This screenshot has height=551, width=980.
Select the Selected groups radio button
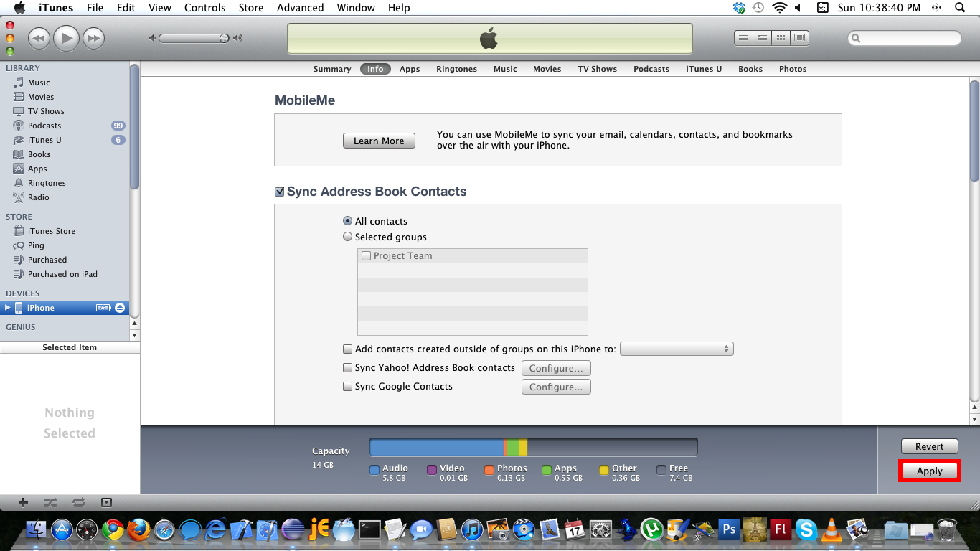point(348,237)
